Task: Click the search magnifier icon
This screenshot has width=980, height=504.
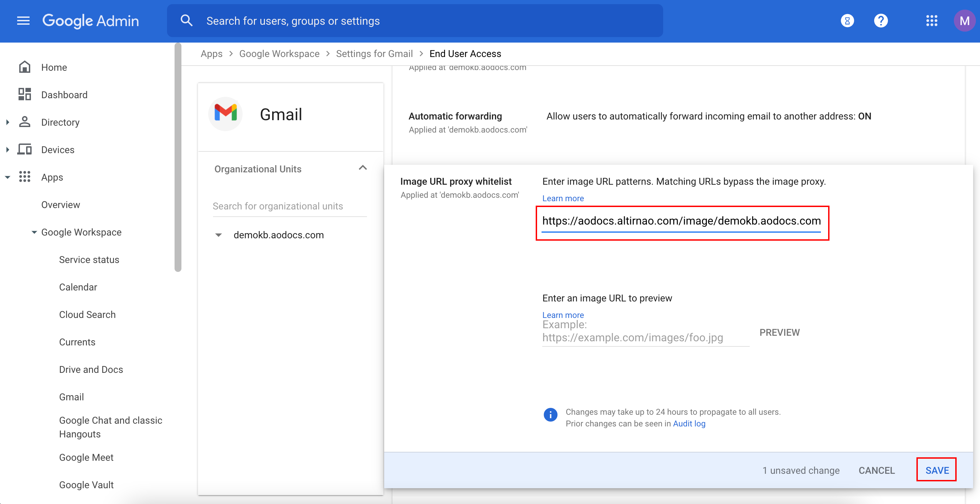Action: pos(186,21)
